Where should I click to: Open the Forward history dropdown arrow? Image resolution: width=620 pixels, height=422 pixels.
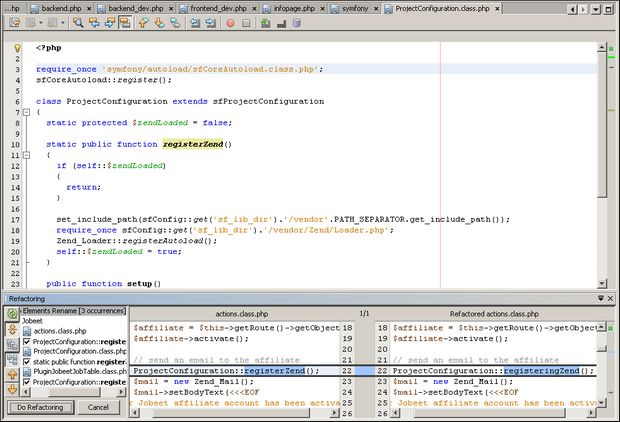pyautogui.click(x=63, y=23)
